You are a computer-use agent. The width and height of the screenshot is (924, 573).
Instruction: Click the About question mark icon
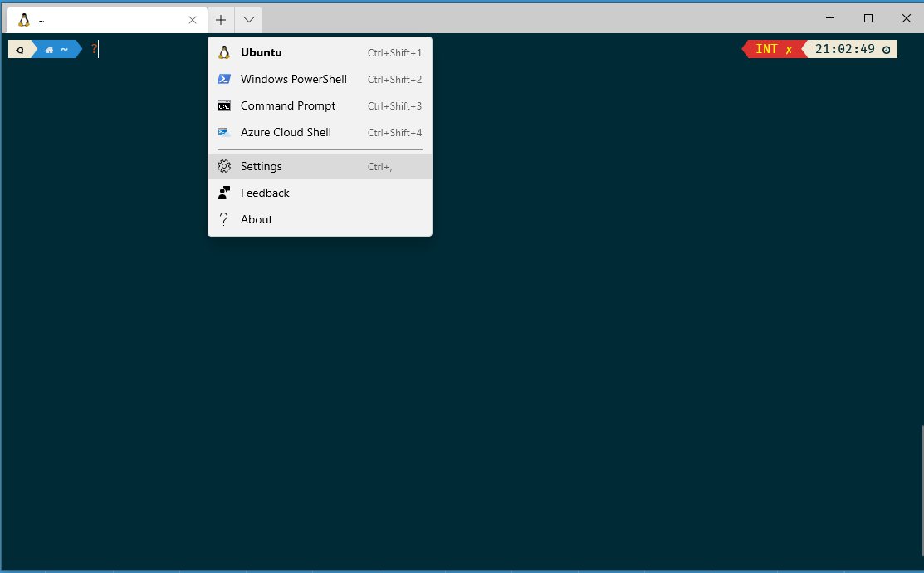(x=224, y=219)
